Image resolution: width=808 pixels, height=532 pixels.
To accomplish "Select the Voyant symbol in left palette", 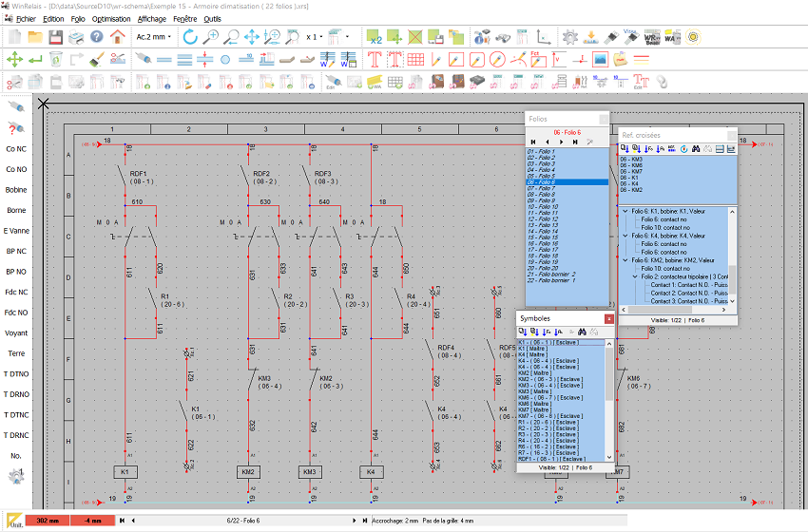I will [16, 333].
